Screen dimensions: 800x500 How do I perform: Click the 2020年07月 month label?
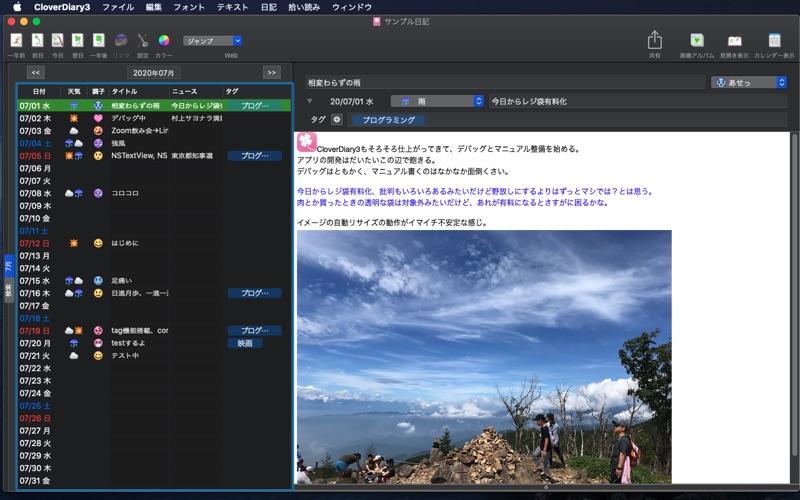(x=154, y=73)
